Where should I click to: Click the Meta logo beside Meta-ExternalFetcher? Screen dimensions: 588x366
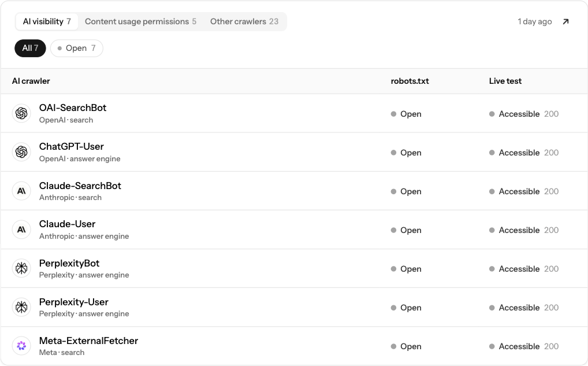click(x=21, y=345)
